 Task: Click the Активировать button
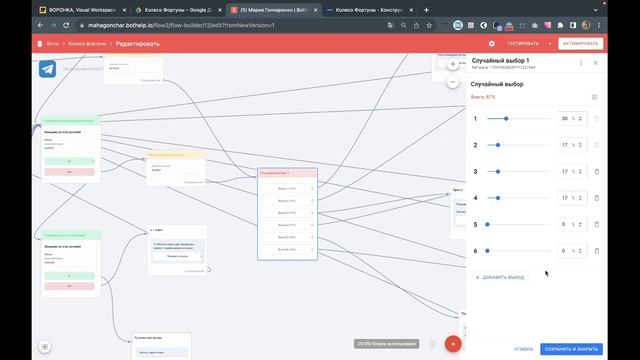[x=580, y=44]
